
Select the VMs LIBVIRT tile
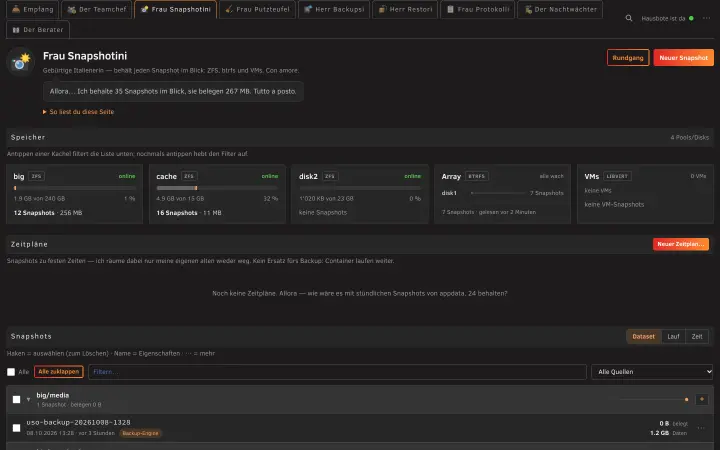645,194
